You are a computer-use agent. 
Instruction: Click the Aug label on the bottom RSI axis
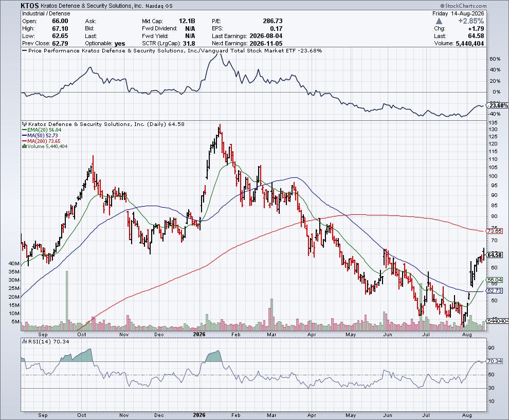point(467,415)
